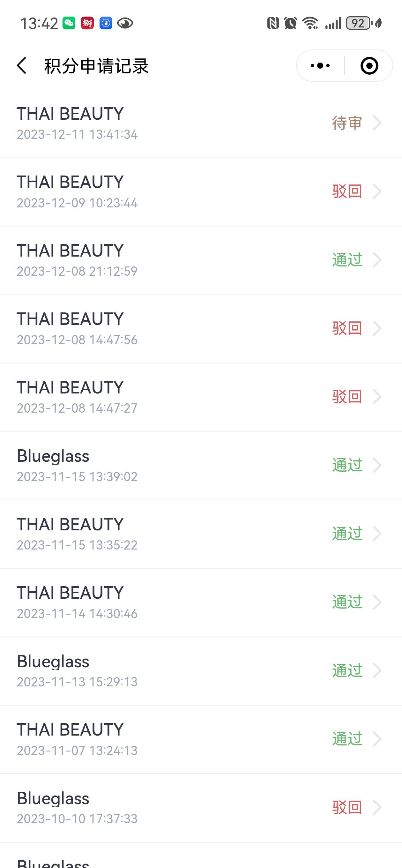Image resolution: width=402 pixels, height=868 pixels.
Task: Tap the Wi-Fi status icon
Action: (310, 23)
